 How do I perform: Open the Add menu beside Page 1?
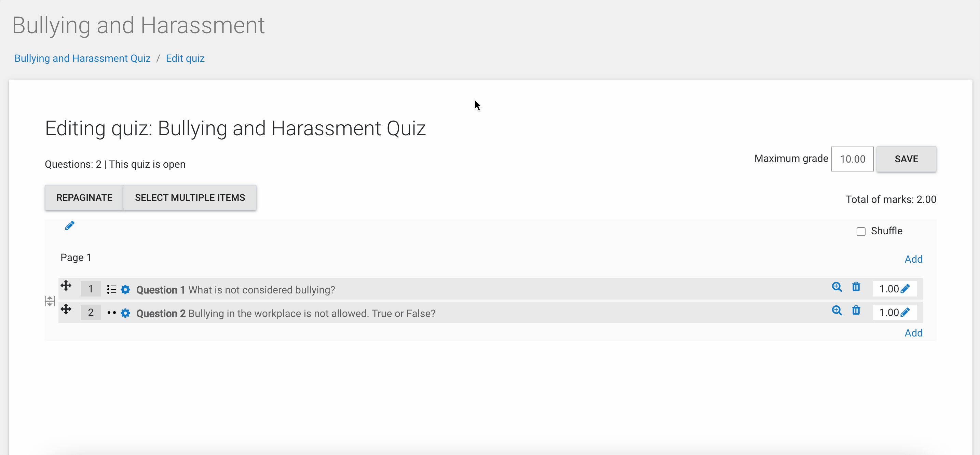(913, 259)
